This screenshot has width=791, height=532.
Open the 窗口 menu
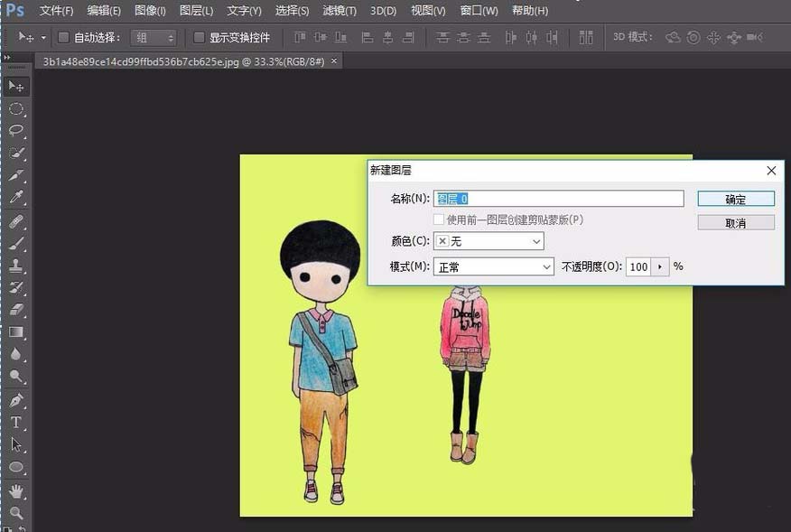click(478, 10)
